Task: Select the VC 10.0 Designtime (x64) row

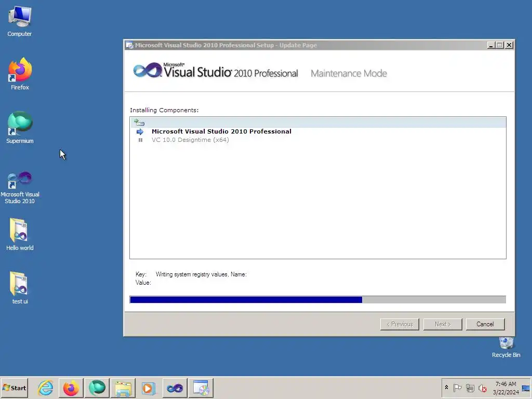Action: coord(190,140)
